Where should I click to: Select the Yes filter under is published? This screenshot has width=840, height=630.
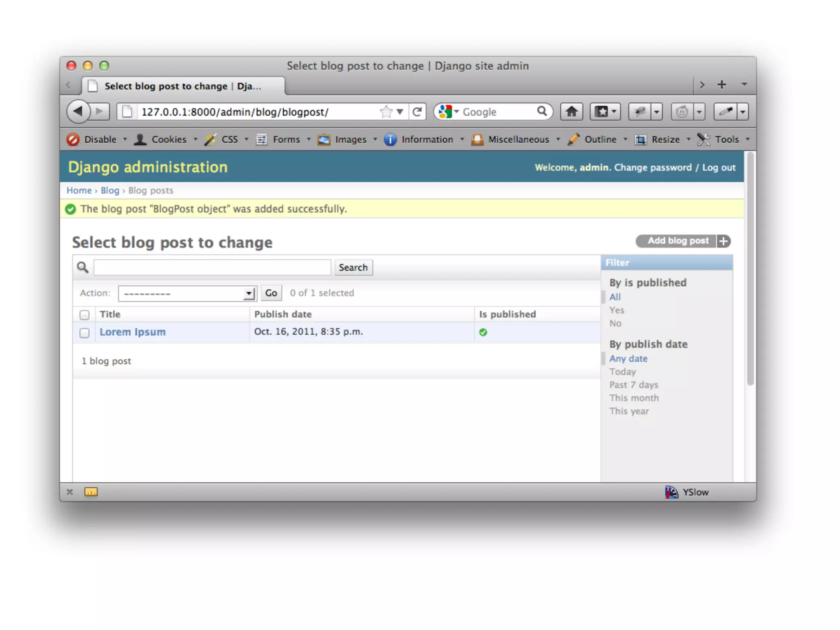(x=616, y=310)
